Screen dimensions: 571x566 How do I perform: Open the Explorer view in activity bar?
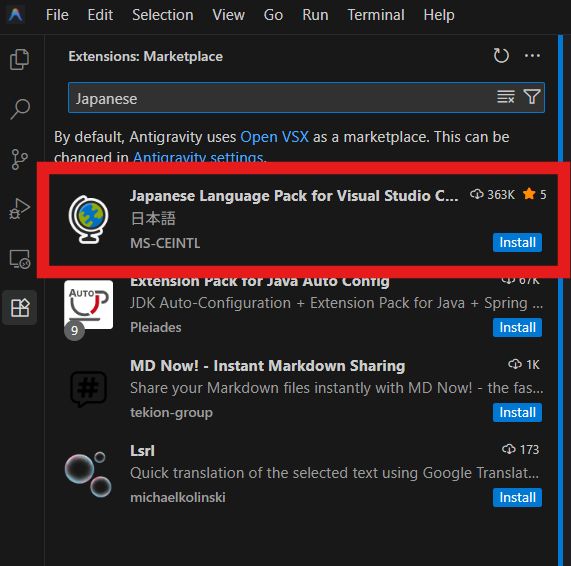[x=19, y=59]
